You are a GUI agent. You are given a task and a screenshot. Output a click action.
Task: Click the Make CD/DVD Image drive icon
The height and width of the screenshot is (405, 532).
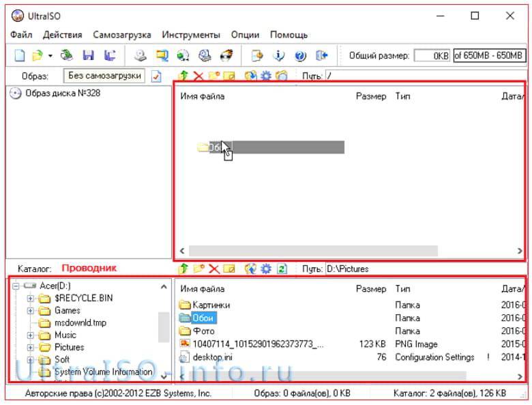[x=140, y=55]
